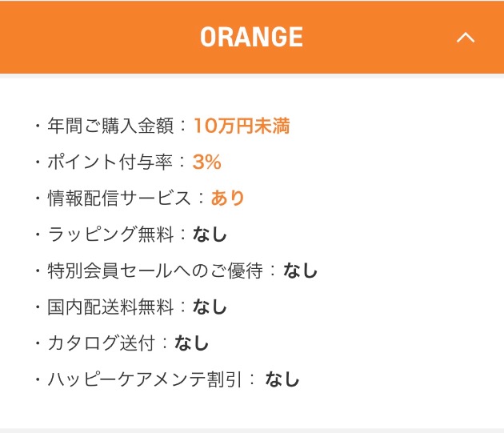Click なし beside 特別会員セールへのご優待
The image size is (504, 433).
[300, 271]
